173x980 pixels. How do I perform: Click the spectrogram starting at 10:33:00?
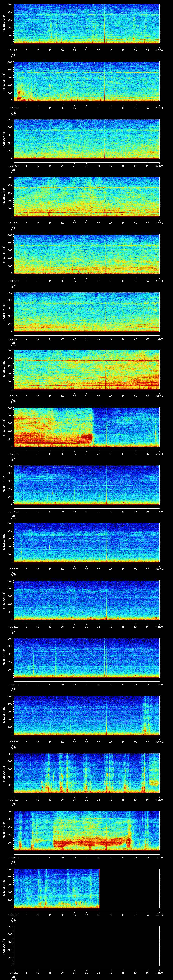point(86,543)
